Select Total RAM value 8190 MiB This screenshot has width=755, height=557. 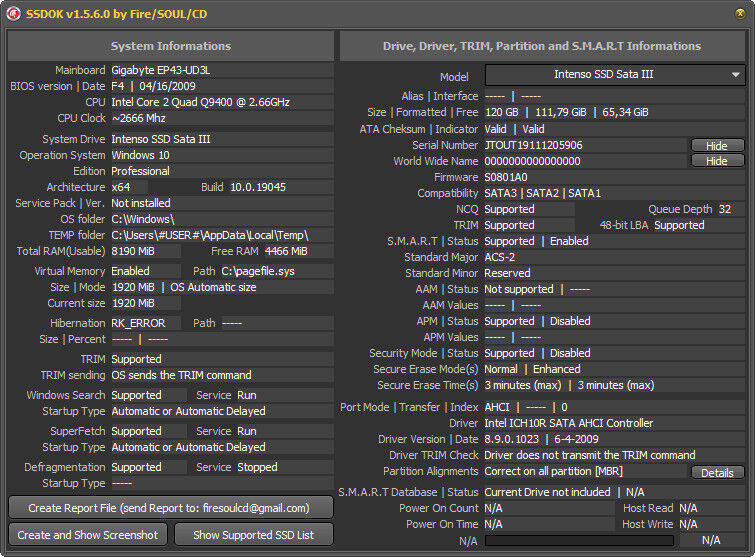[132, 251]
